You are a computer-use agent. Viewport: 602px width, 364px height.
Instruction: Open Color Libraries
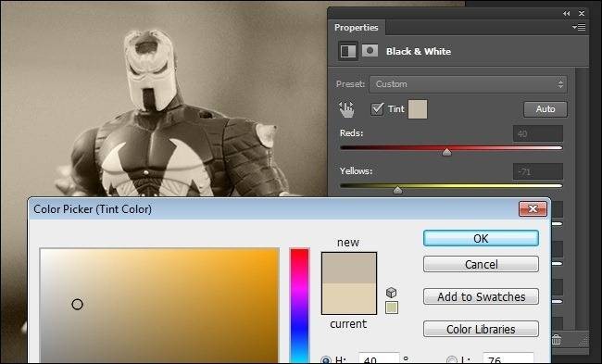pos(481,329)
